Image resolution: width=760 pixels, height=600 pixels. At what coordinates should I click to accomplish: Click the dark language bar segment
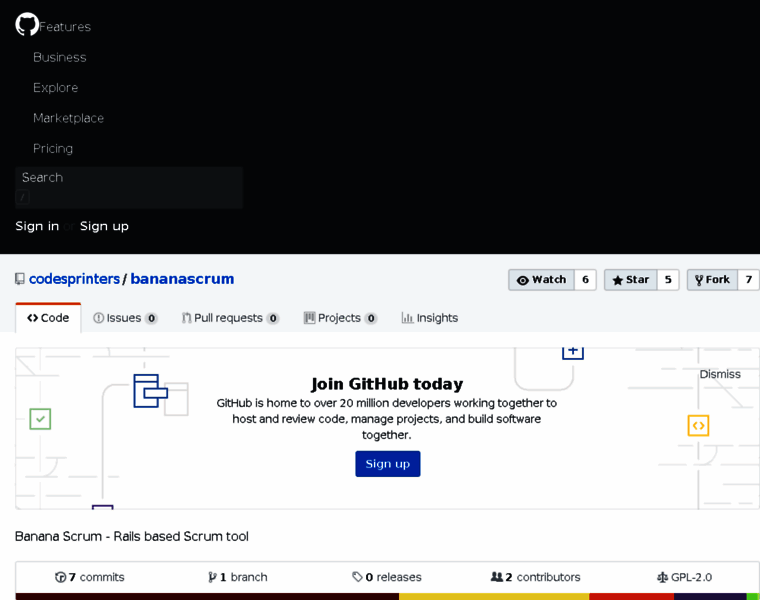[207, 597]
